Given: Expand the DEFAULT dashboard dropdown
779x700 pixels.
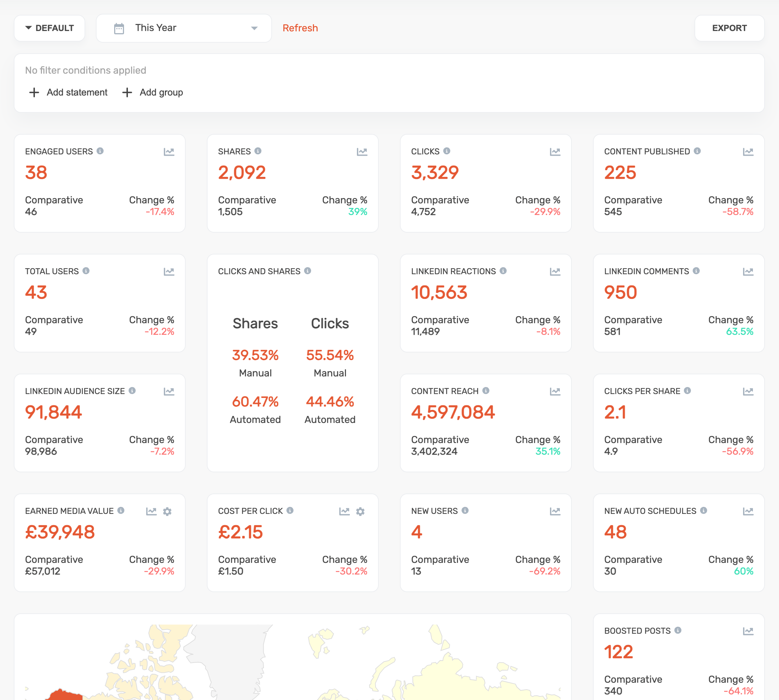Looking at the screenshot, I should (x=50, y=28).
